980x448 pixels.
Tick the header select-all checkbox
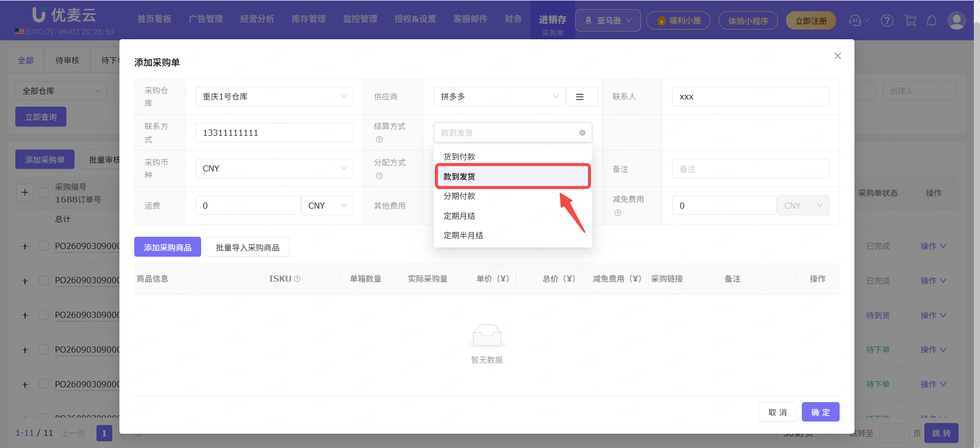[x=44, y=192]
